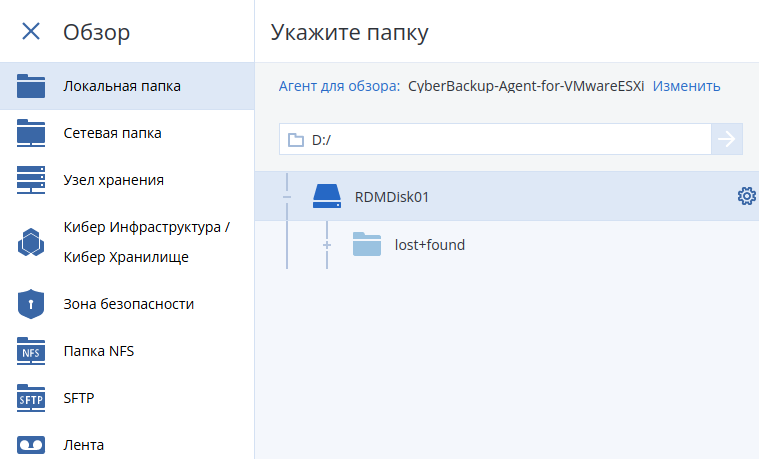Select Лента tape storage option
The image size is (759, 459).
point(127,443)
